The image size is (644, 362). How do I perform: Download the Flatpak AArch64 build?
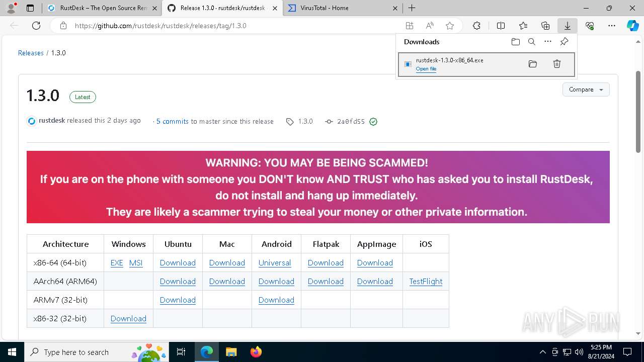coord(326,282)
